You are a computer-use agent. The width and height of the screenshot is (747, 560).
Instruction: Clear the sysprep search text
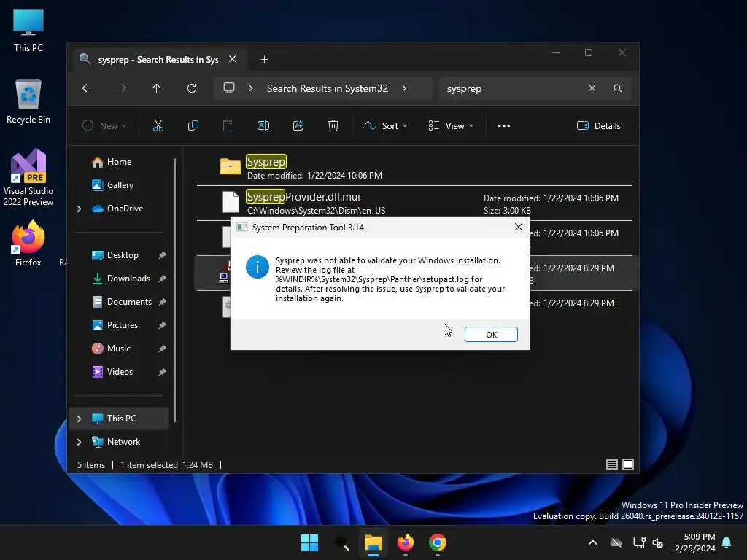(592, 88)
